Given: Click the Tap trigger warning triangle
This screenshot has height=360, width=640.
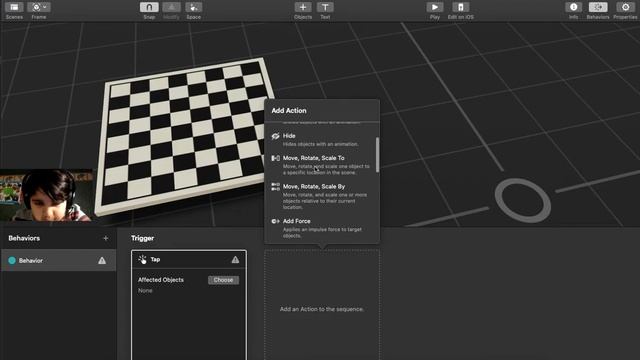Looking at the screenshot, I should 236,260.
